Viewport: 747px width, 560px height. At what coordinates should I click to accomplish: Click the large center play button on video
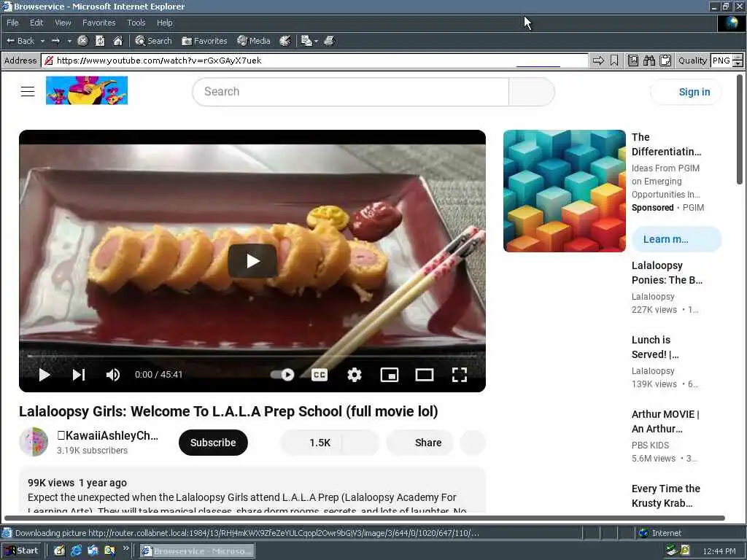[252, 260]
